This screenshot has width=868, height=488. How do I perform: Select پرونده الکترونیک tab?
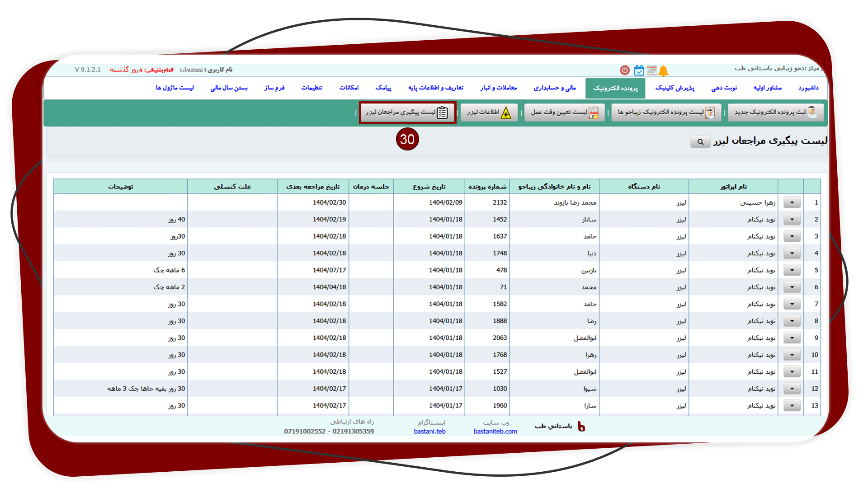[x=615, y=88]
